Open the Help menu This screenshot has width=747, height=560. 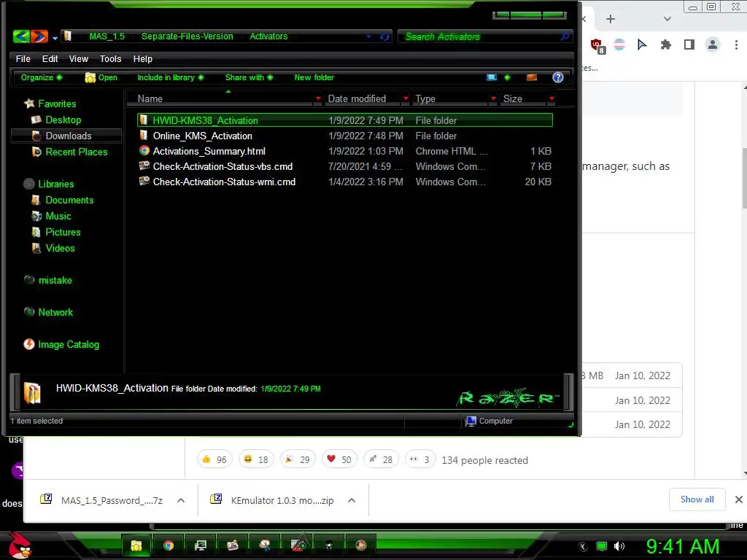[x=142, y=58]
